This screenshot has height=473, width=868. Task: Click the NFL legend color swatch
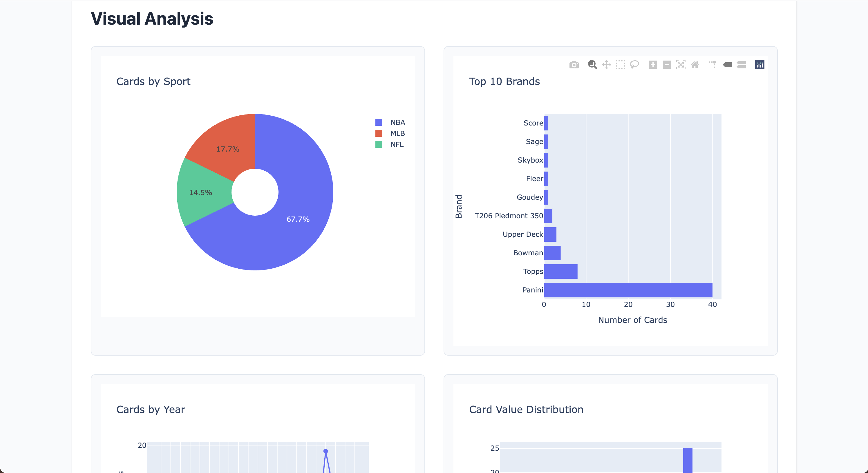pyautogui.click(x=379, y=144)
